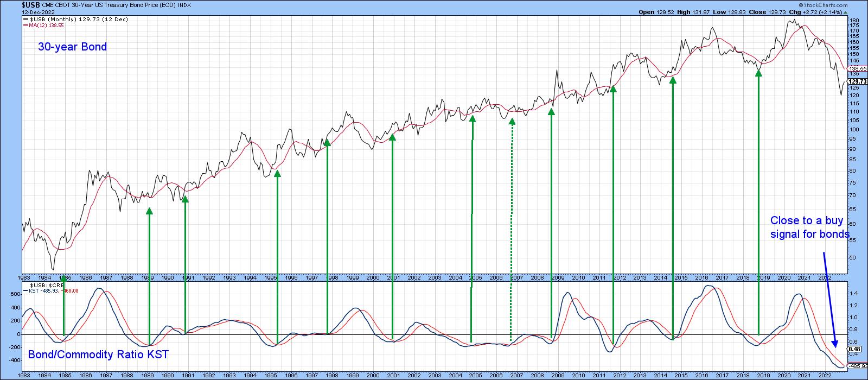Viewport: 868px width, 380px height.
Task: Click the green arrow head near 2012
Action: click(613, 88)
